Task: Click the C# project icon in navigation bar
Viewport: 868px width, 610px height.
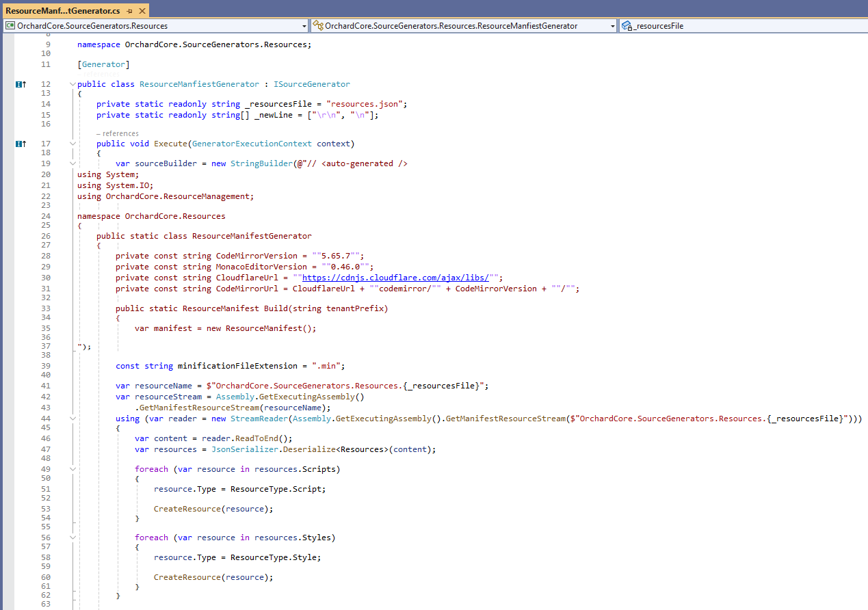Action: pos(10,25)
